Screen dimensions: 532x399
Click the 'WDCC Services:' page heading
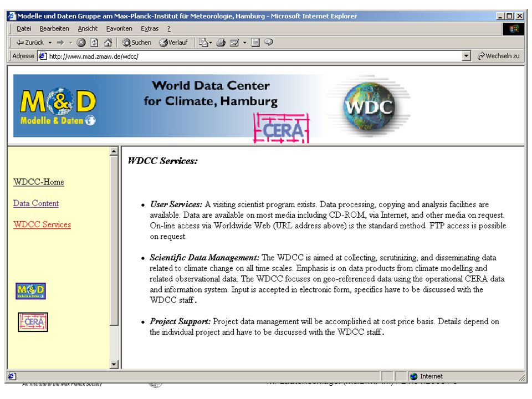(x=162, y=161)
